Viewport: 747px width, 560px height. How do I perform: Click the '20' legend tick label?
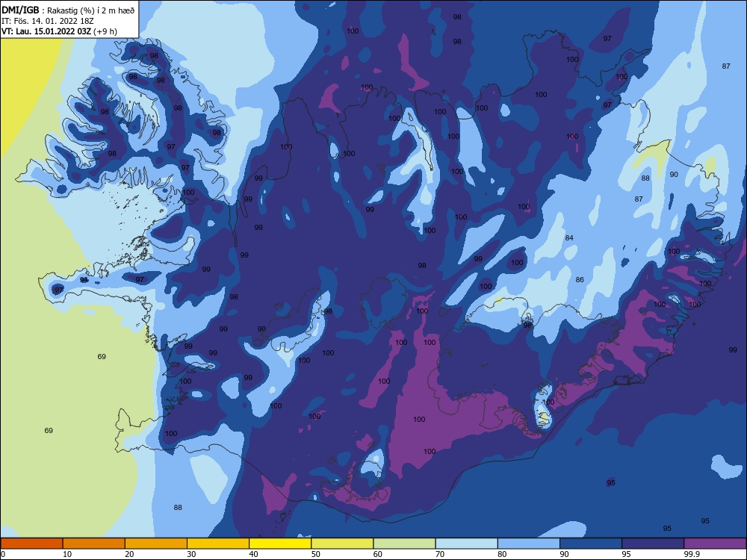point(129,554)
